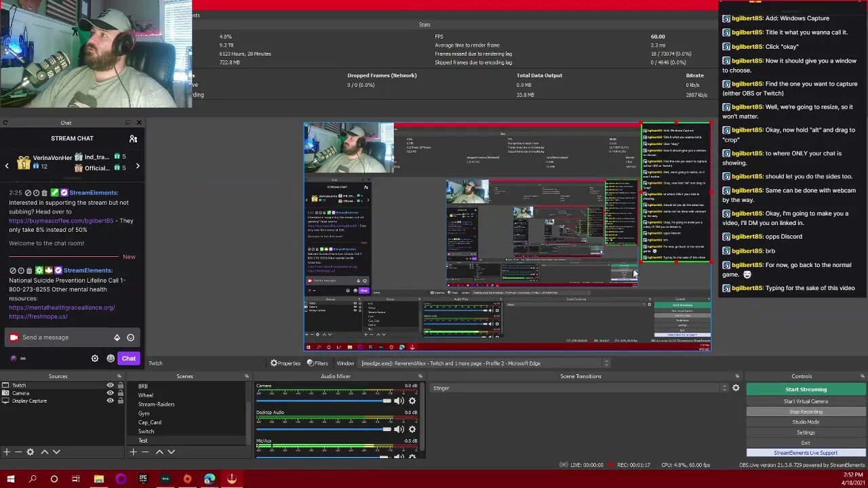Undock the Sources panel
868x488 pixels.
click(119, 376)
